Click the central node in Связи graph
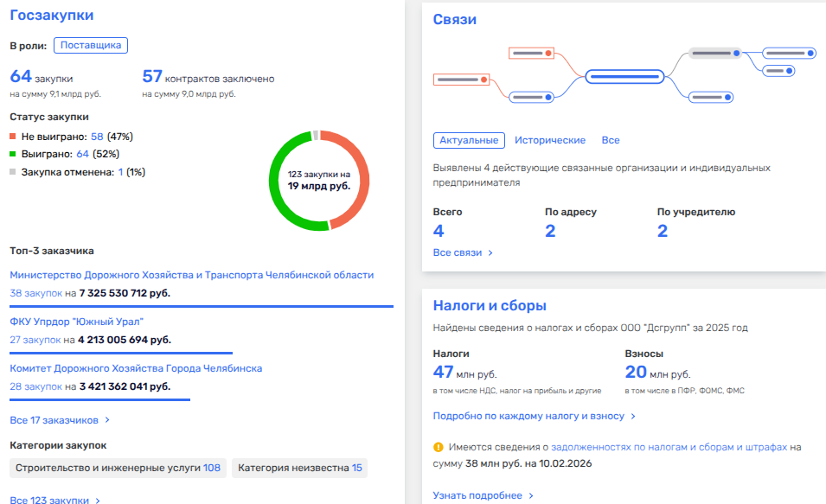Screen dimensions: 826x504 pos(624,76)
